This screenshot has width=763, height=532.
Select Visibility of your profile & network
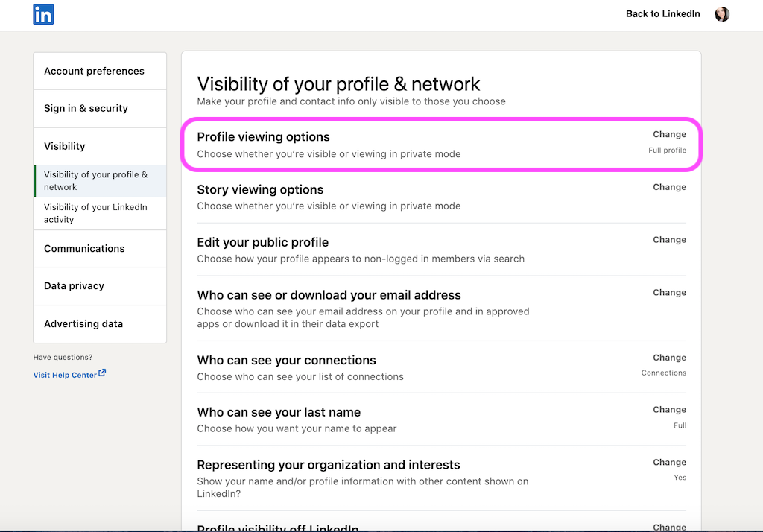(100, 180)
